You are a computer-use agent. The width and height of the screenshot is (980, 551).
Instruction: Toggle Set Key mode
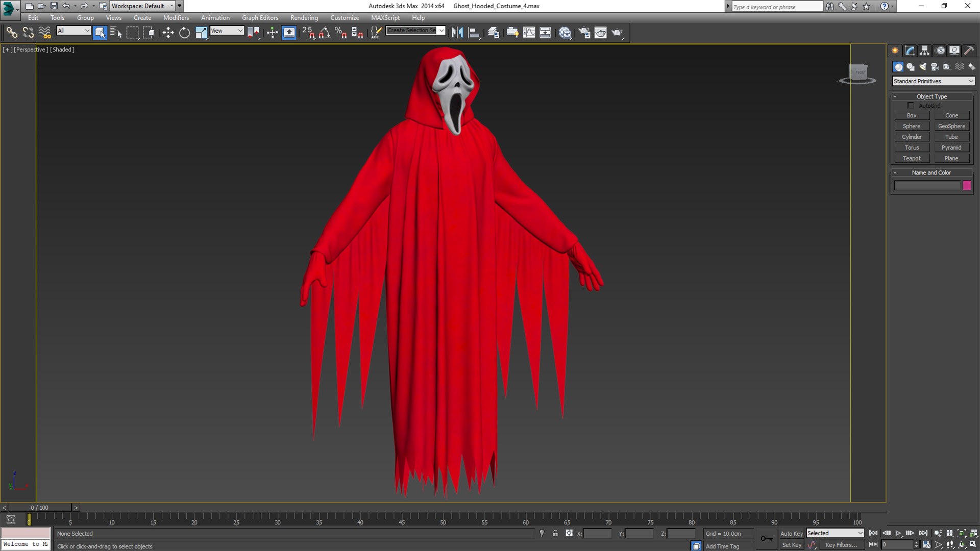pos(792,545)
